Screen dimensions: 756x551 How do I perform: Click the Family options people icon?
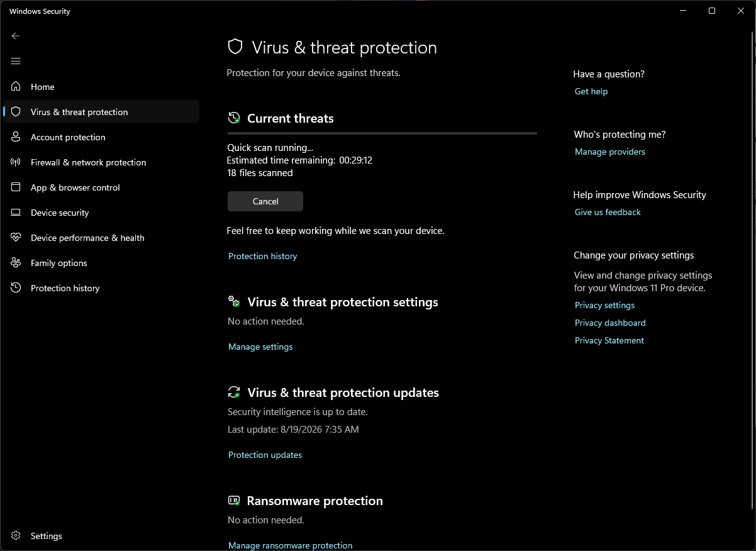click(x=16, y=262)
